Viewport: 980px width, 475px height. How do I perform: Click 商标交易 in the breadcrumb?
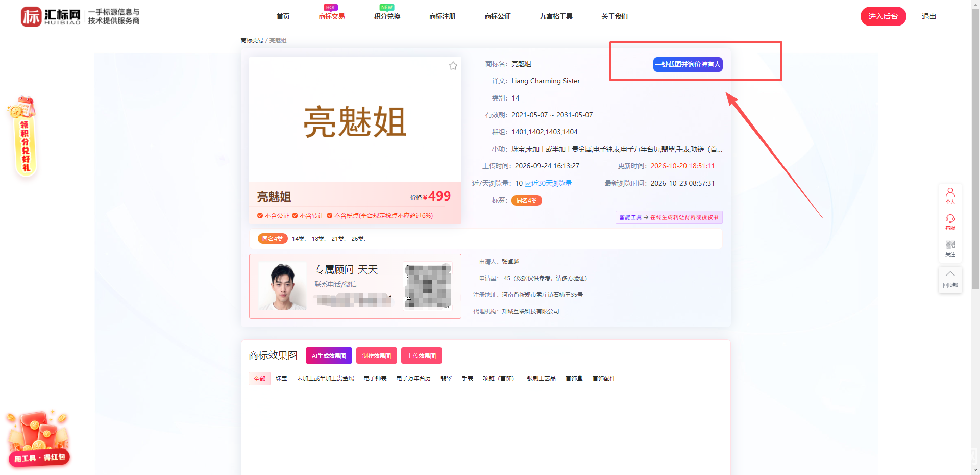click(x=252, y=40)
